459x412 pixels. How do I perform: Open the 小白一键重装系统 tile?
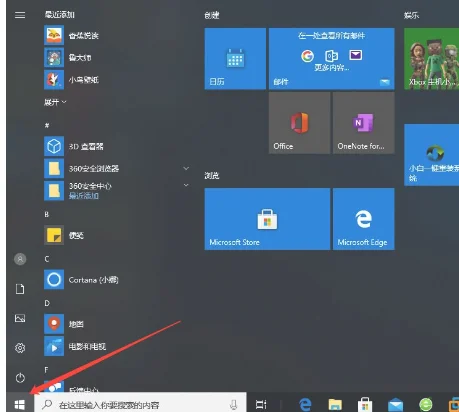click(x=432, y=155)
